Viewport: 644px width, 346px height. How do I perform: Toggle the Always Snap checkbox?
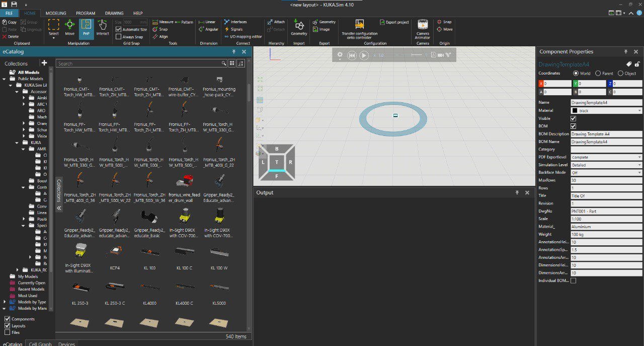click(x=119, y=37)
